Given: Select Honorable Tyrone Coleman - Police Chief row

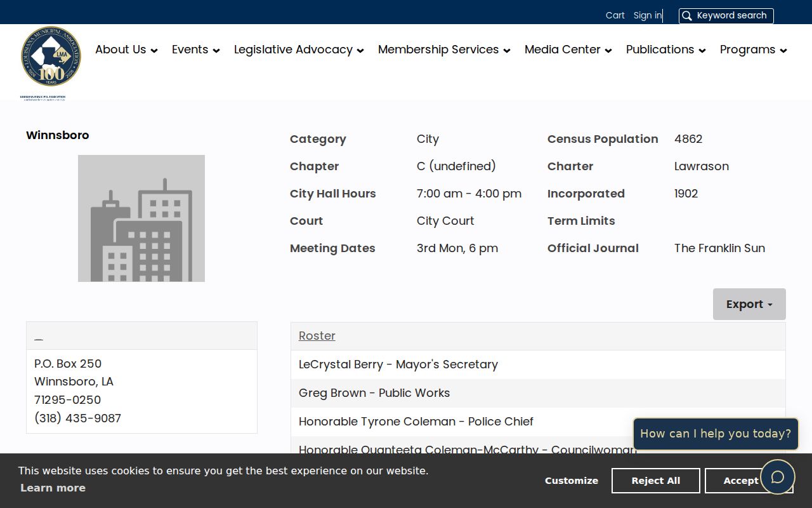Looking at the screenshot, I should pos(538,422).
